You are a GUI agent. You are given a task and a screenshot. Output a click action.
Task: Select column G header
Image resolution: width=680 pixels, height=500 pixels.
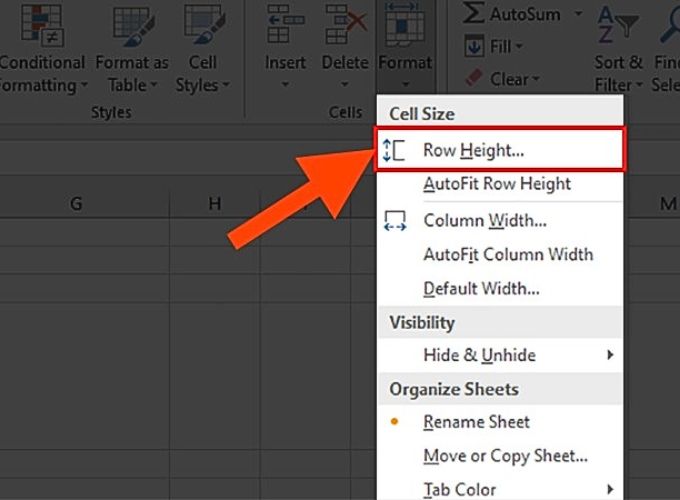pyautogui.click(x=76, y=203)
